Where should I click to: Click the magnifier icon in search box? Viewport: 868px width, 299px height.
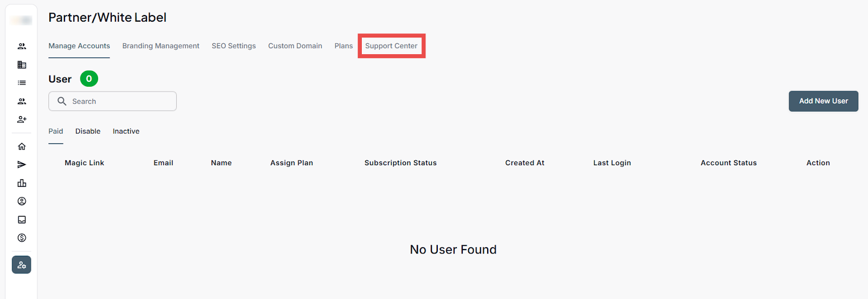pyautogui.click(x=62, y=101)
